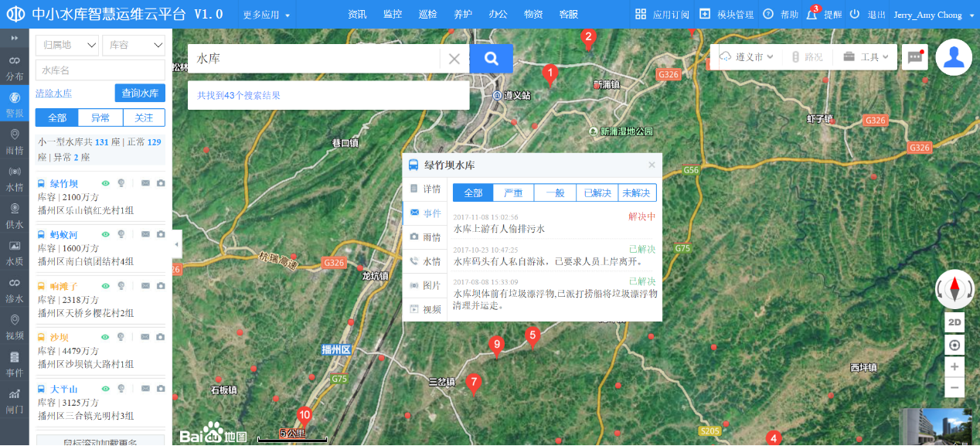The width and height of the screenshot is (980, 446).
Task: Click the 水库名 input field
Action: pos(100,70)
